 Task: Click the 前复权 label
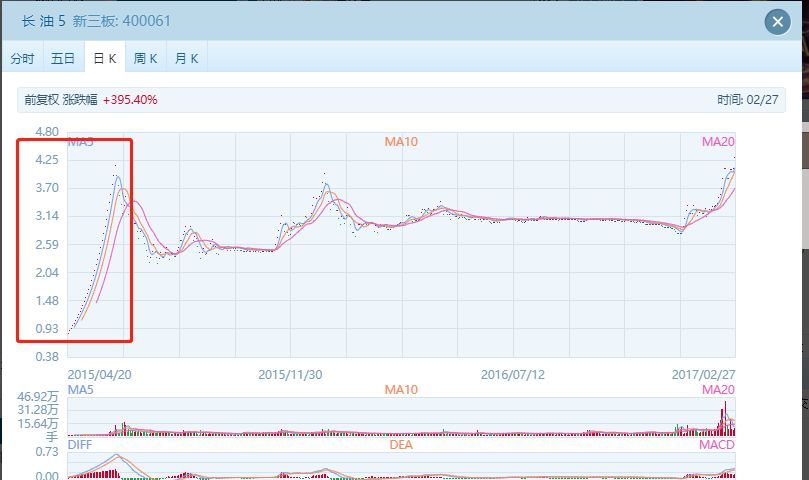point(42,100)
